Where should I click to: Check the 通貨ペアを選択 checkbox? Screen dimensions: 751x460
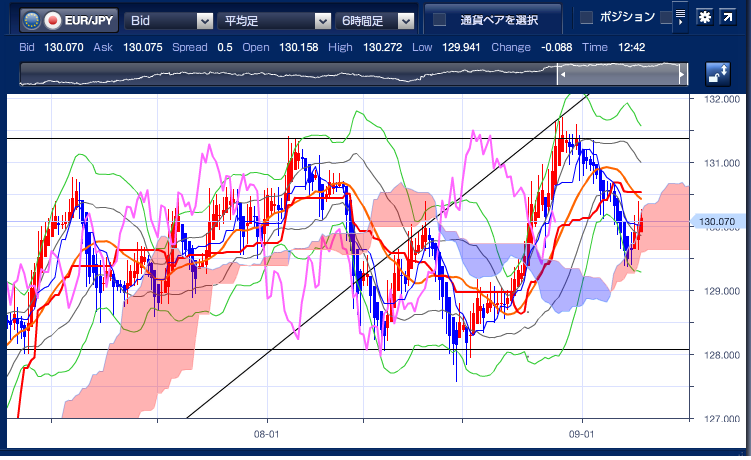[x=439, y=20]
